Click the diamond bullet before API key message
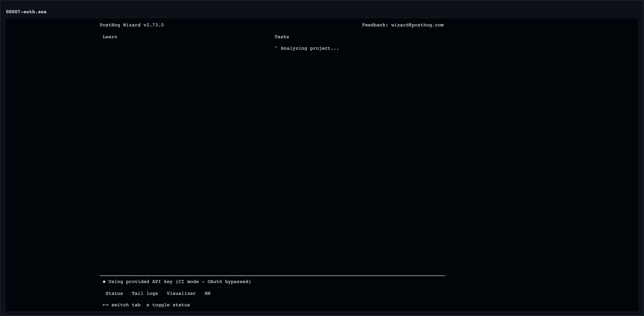 tap(104, 282)
